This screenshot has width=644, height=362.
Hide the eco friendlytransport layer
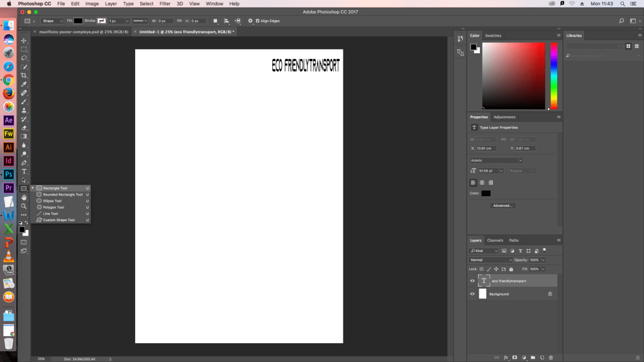coord(472,281)
